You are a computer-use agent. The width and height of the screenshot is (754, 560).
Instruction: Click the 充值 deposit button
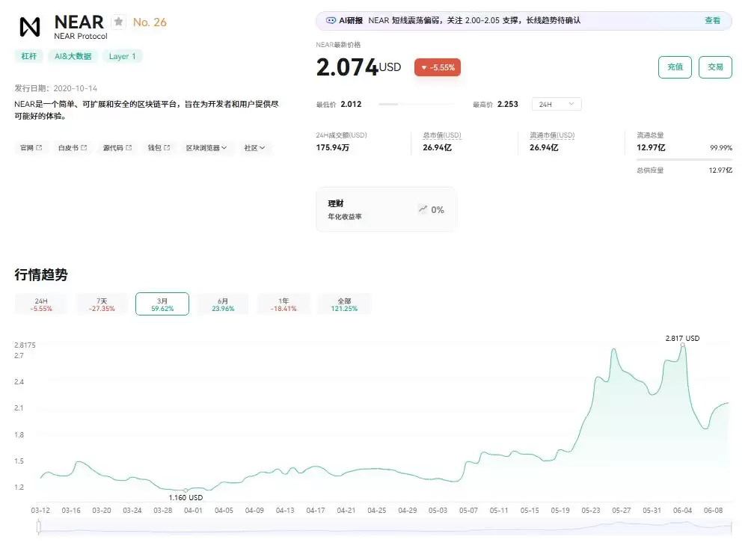[x=675, y=67]
